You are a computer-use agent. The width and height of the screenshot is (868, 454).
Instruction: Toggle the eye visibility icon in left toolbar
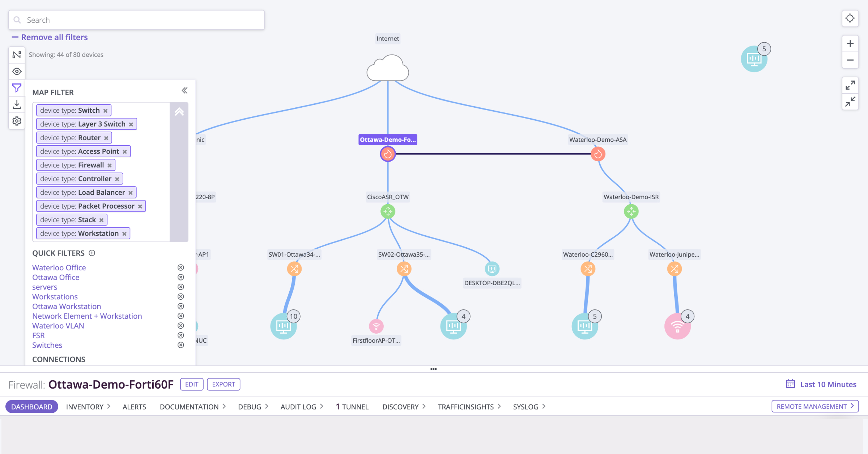pos(17,71)
